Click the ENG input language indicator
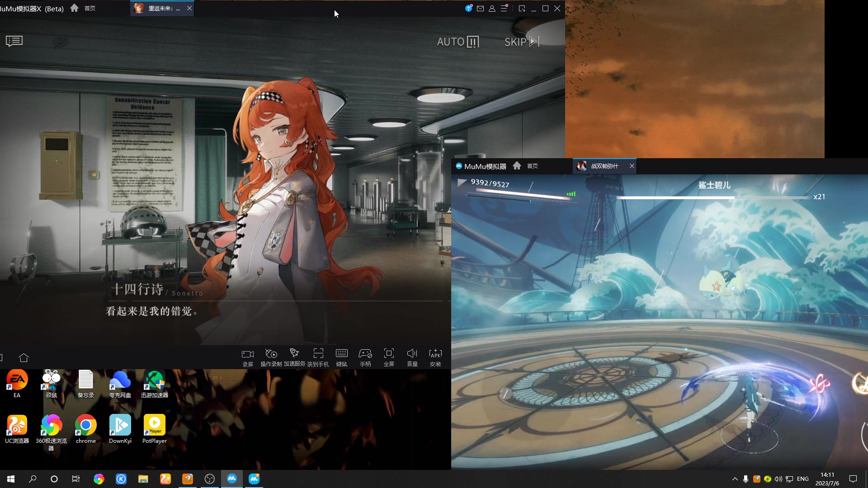This screenshot has height=488, width=868. point(803,479)
